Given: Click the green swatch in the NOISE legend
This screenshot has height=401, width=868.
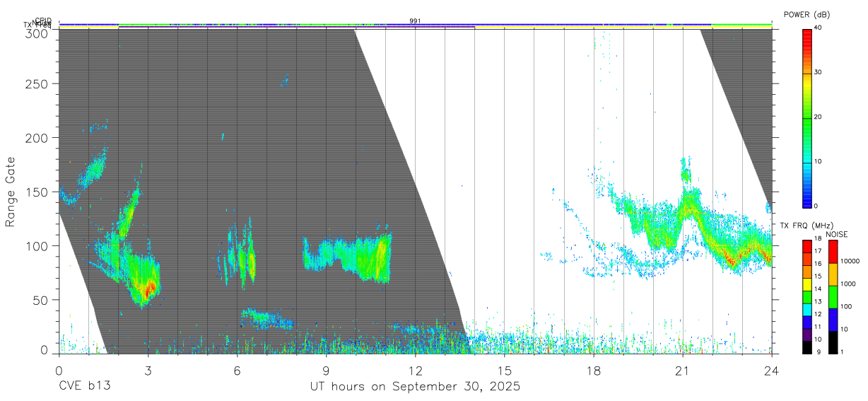Looking at the screenshot, I should pos(833,297).
